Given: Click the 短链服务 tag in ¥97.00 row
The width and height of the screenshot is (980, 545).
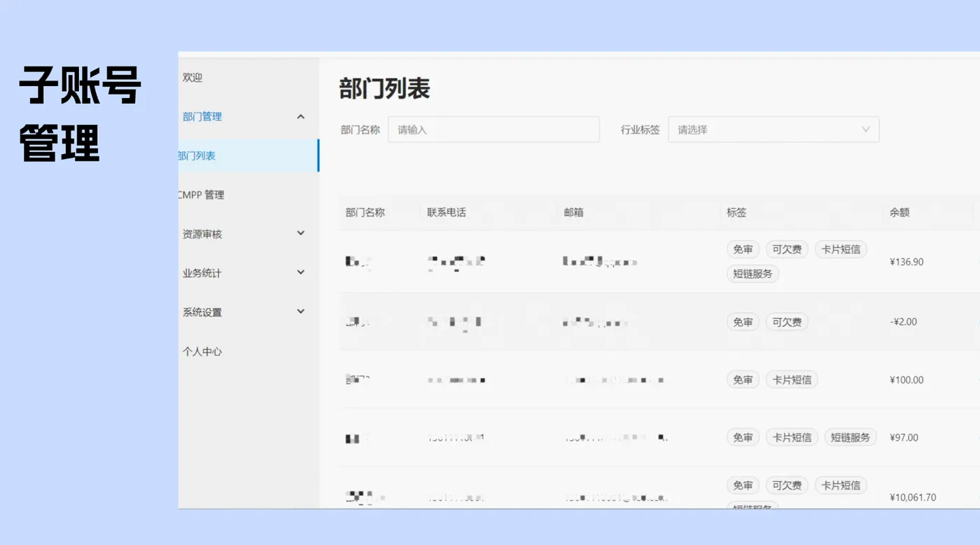Looking at the screenshot, I should click(x=850, y=437).
